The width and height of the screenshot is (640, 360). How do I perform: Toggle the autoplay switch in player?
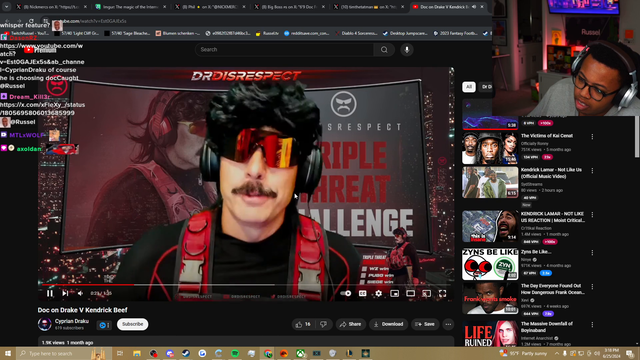346,293
